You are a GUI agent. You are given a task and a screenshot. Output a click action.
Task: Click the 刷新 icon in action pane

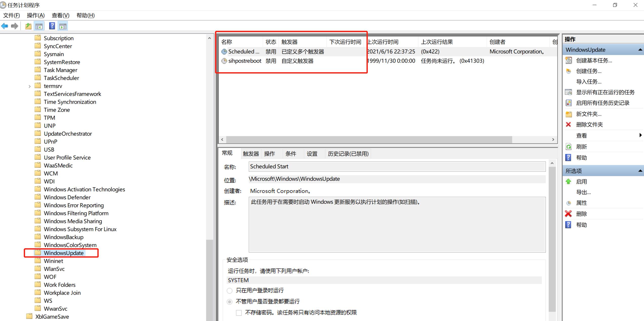coord(569,146)
